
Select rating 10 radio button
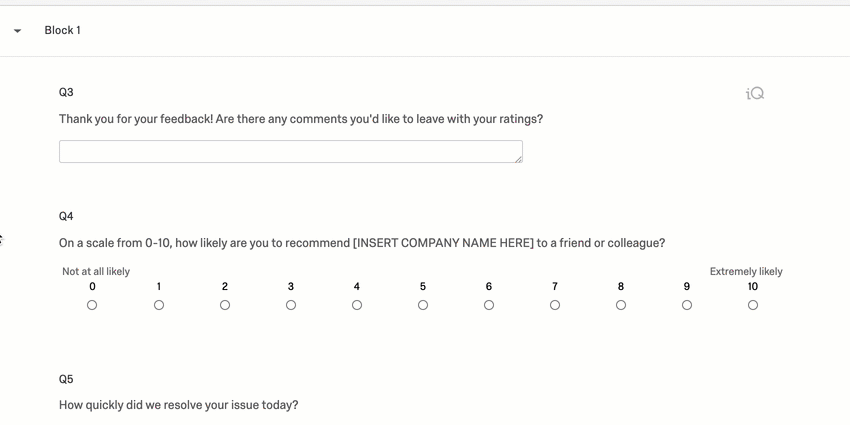coord(753,305)
